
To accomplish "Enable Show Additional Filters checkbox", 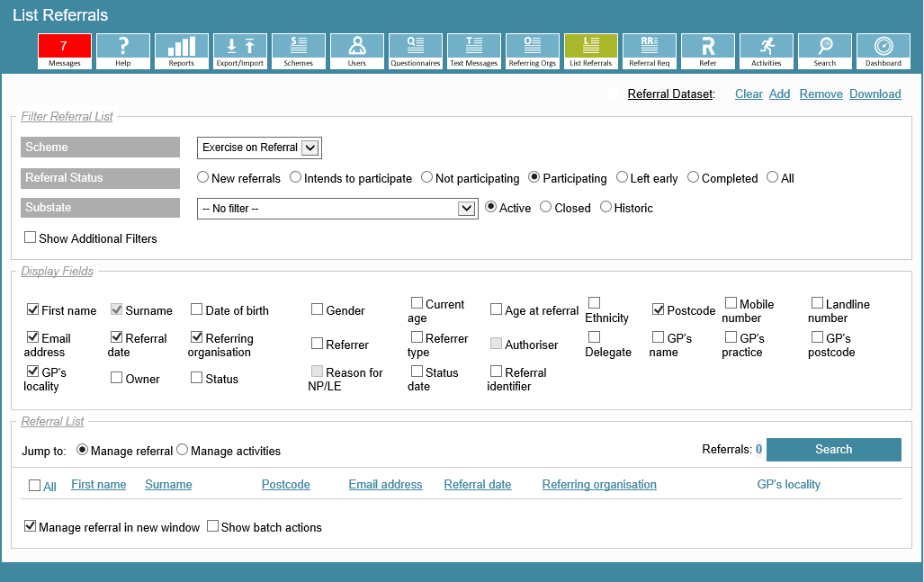I will (30, 237).
